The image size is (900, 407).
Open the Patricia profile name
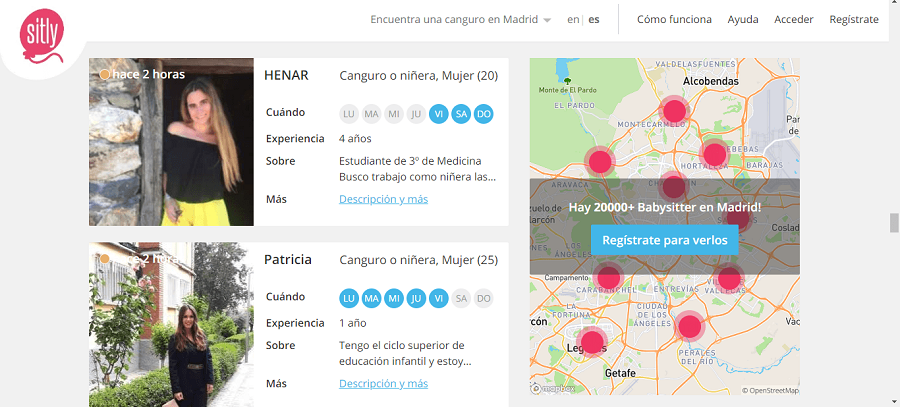pos(288,259)
